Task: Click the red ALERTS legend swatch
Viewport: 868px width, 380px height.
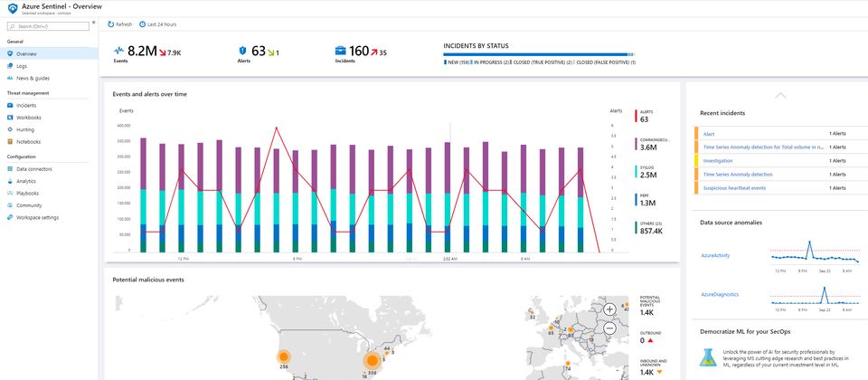Action: pos(636,116)
